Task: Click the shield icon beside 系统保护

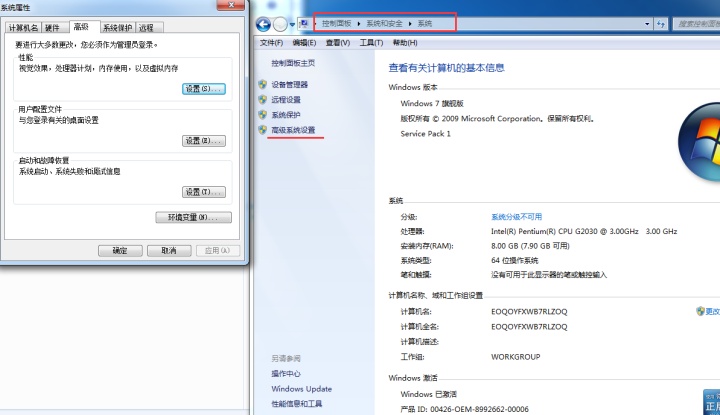Action: tap(263, 115)
